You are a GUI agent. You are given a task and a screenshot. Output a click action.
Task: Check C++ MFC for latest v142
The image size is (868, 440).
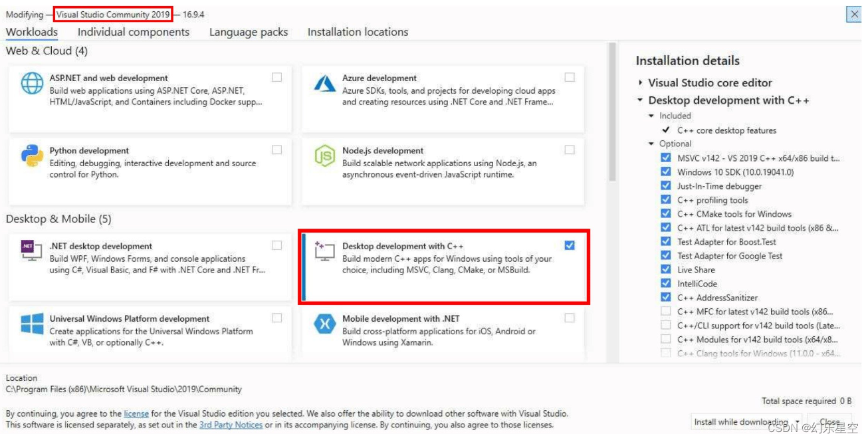665,312
